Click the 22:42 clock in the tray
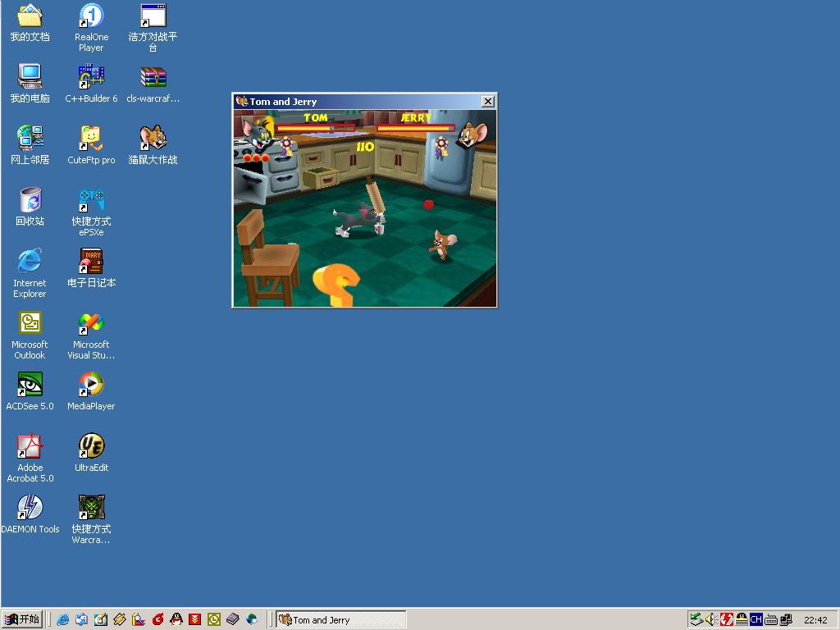This screenshot has height=630, width=840. pos(815,620)
